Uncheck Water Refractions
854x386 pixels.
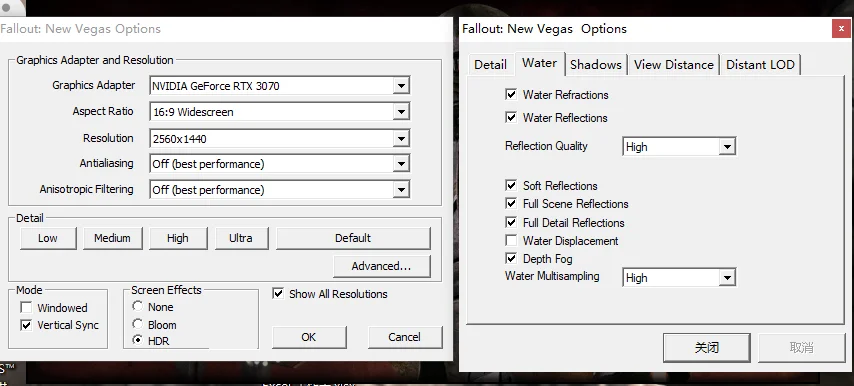pyautogui.click(x=511, y=95)
